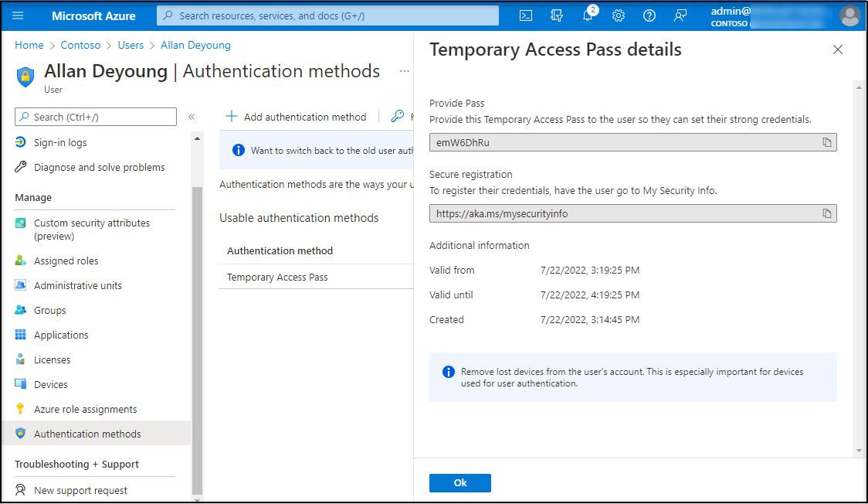Open the feedback icon in header
868x504 pixels.
[680, 15]
